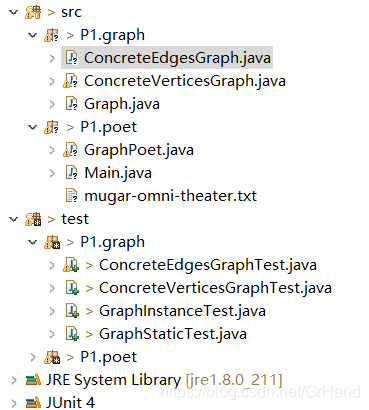Collapse the P1.graph package under test
This screenshot has width=369, height=410.
click(33, 242)
